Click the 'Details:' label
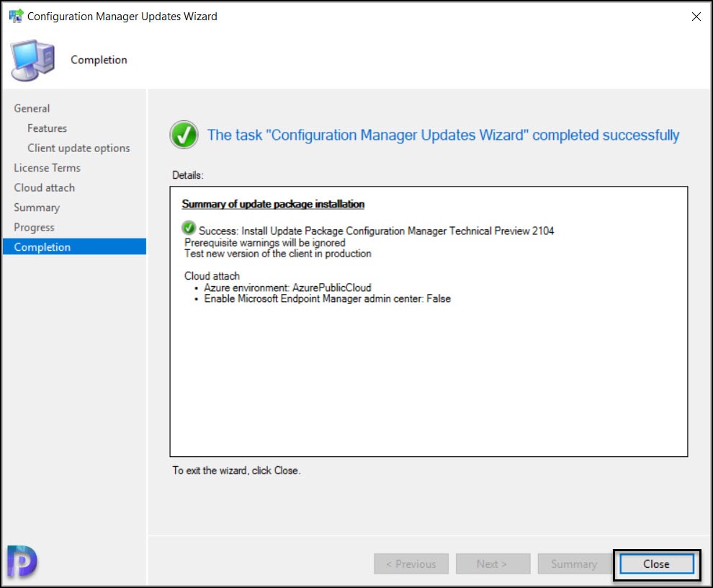 [x=188, y=175]
